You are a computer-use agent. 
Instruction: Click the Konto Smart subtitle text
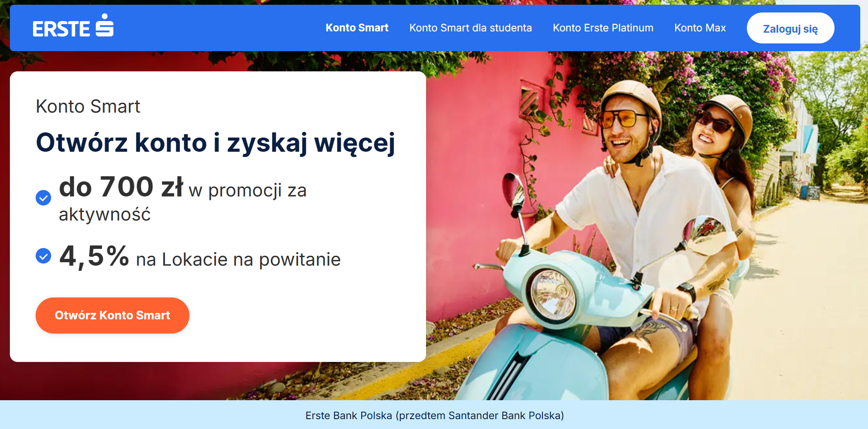click(88, 107)
